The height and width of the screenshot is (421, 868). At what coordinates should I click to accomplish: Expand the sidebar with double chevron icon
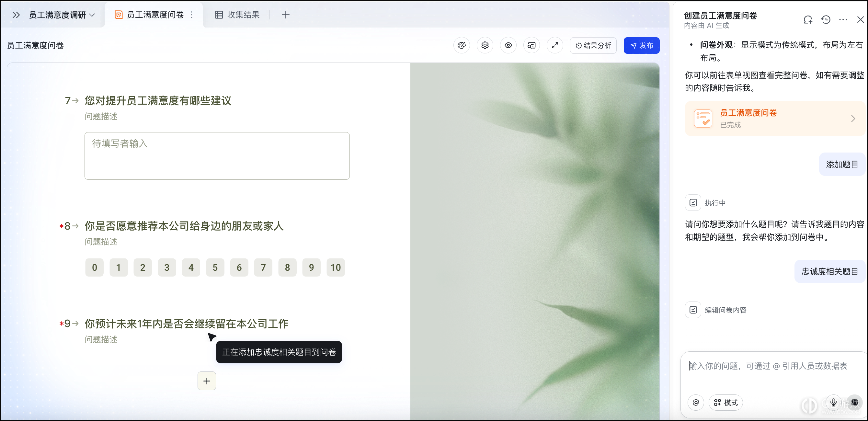coord(16,15)
